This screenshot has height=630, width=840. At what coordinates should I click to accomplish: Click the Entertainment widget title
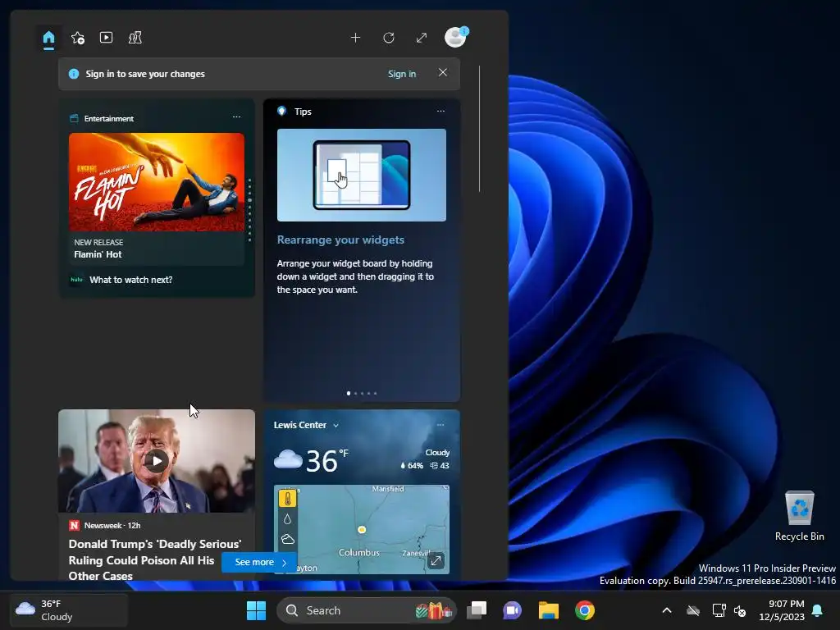(x=109, y=118)
